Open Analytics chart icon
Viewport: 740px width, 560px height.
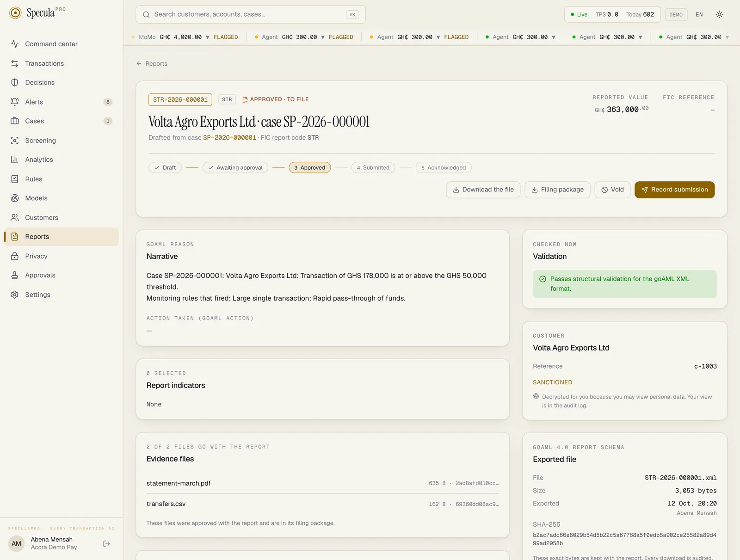pyautogui.click(x=15, y=160)
